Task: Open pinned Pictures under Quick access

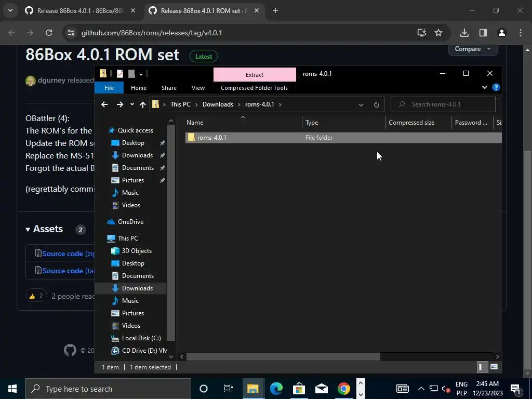Action: pos(132,180)
